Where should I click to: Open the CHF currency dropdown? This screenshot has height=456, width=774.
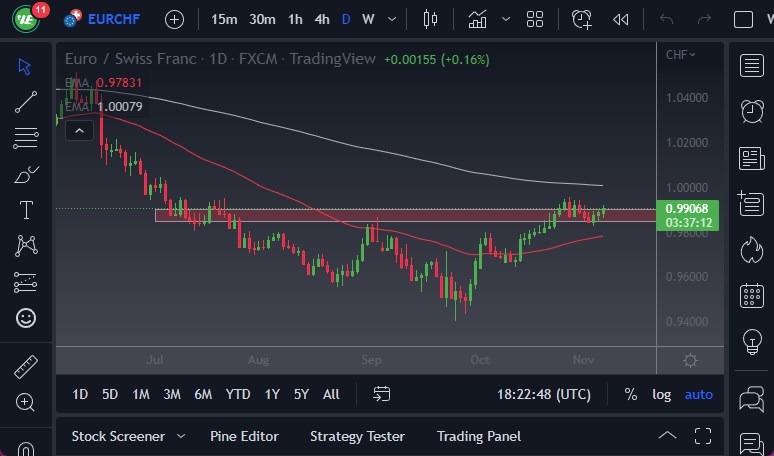pos(681,55)
